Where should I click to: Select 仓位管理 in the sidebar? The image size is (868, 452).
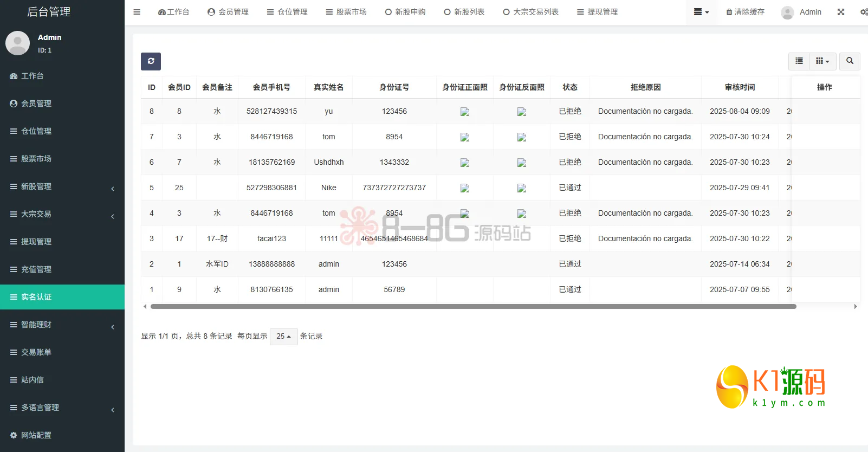(62, 131)
